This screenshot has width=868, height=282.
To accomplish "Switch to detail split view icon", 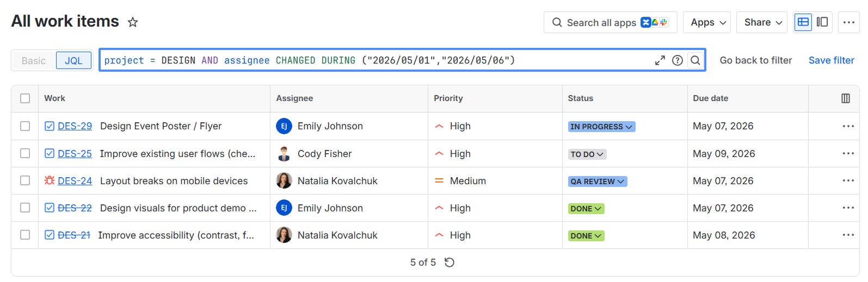I will click(x=822, y=22).
